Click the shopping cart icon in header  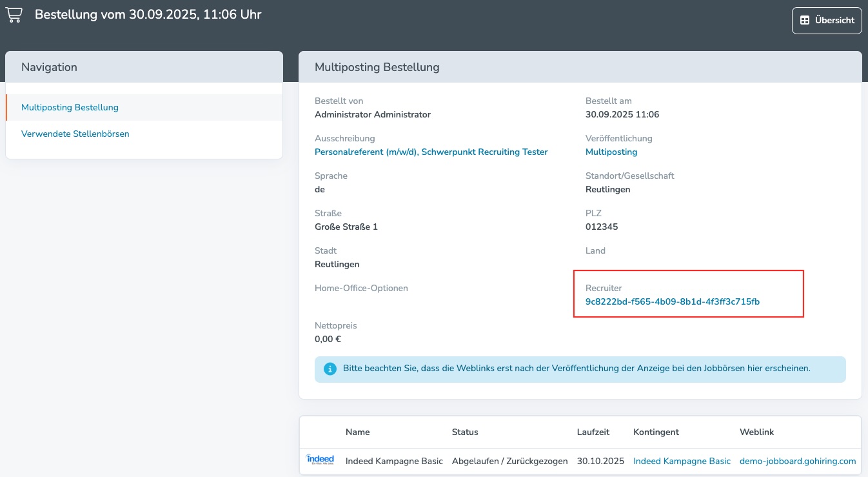pos(14,15)
